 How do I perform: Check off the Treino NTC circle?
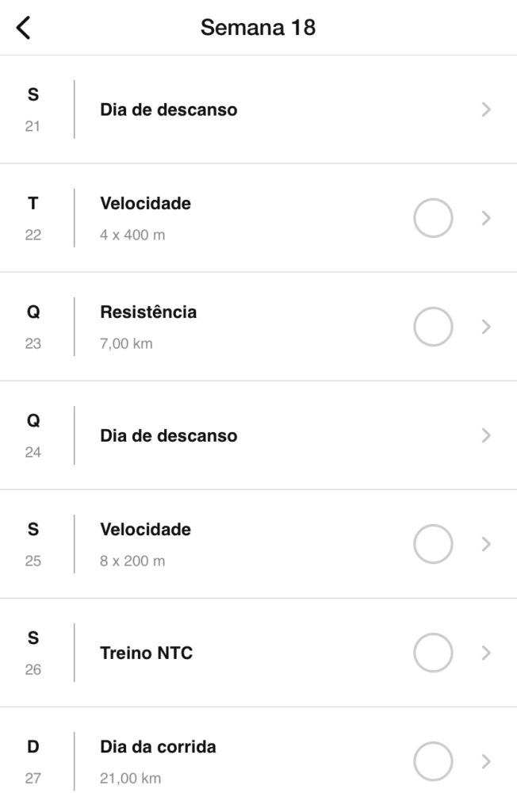click(434, 653)
